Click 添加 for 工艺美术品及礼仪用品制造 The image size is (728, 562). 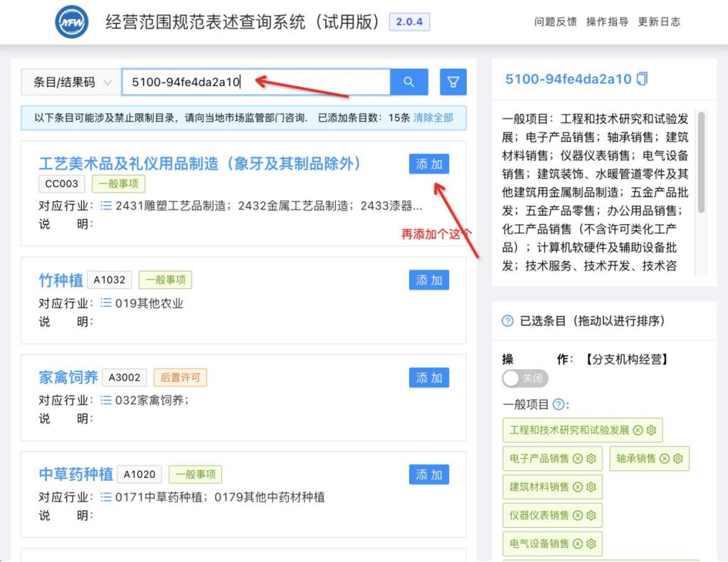coord(429,164)
